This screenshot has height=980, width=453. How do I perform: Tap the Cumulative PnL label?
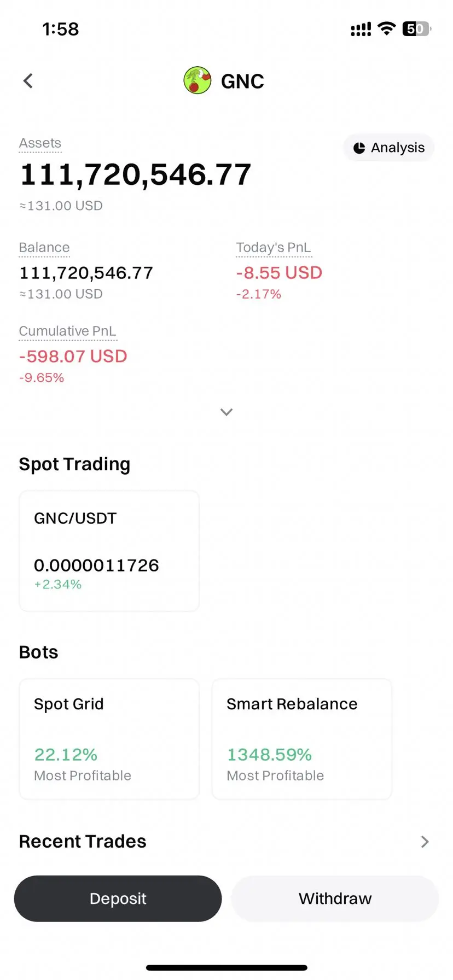(x=68, y=331)
